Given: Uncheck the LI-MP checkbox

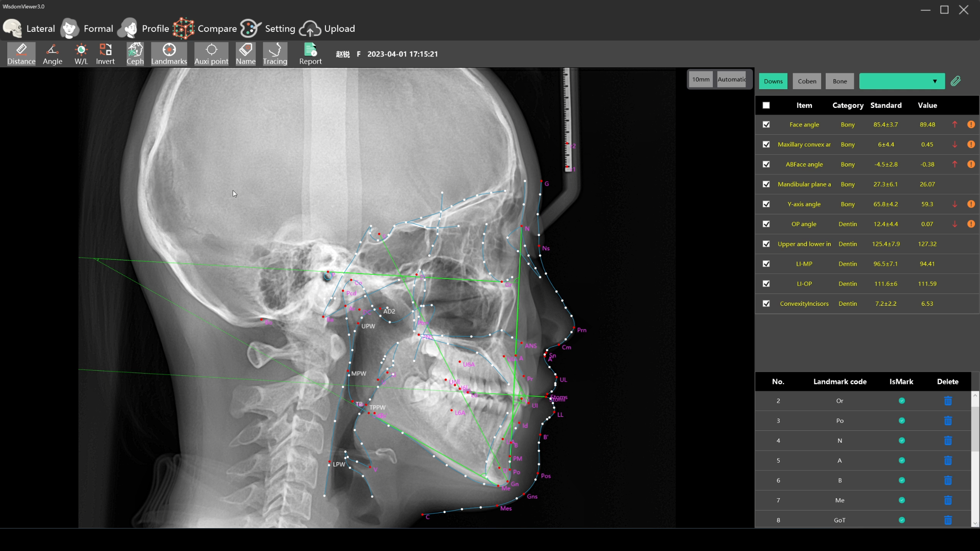Looking at the screenshot, I should pos(766,264).
